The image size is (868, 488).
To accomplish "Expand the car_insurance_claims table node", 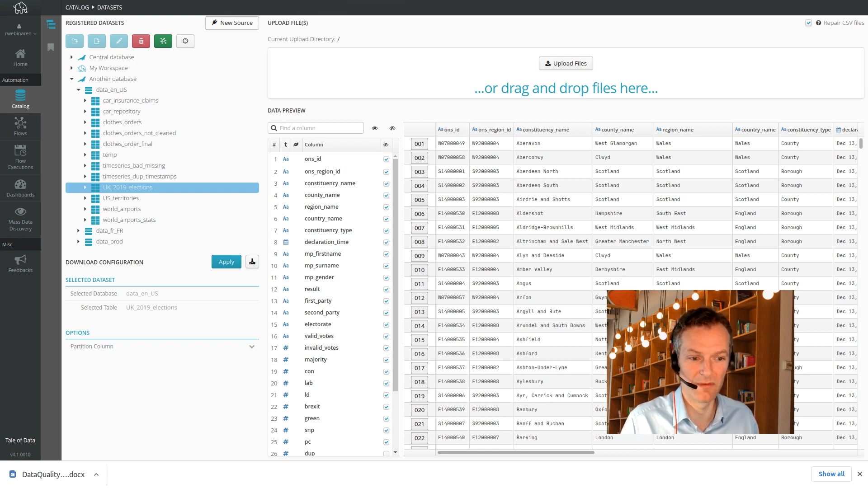I will (x=85, y=100).
